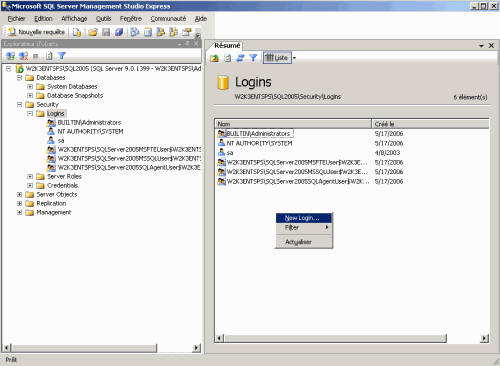Click the Stop icon in Object Explorer
The image size is (500, 366).
point(36,56)
